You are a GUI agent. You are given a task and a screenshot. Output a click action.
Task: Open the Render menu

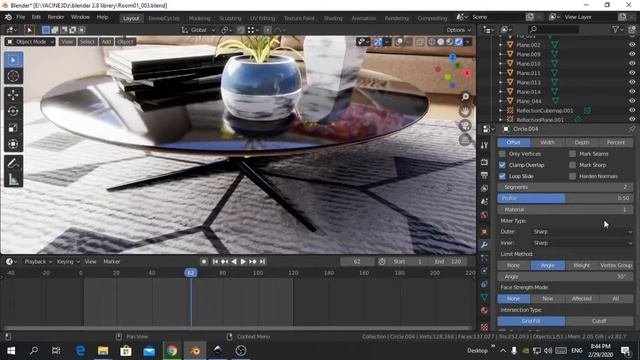[56, 17]
